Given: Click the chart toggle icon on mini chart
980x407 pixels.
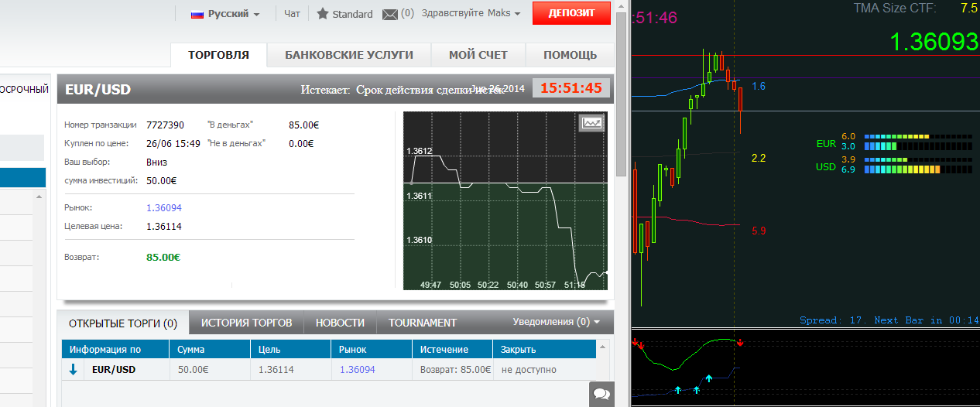Looking at the screenshot, I should click(591, 122).
